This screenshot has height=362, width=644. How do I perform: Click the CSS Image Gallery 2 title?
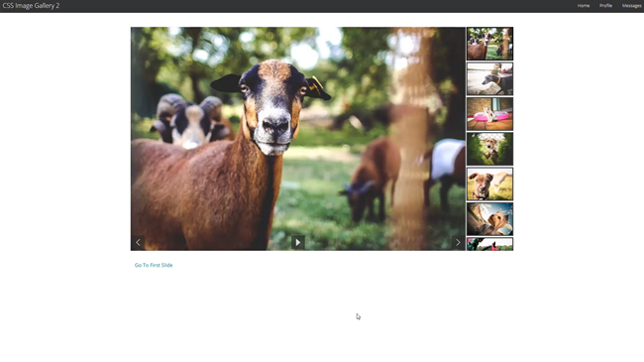pos(32,6)
